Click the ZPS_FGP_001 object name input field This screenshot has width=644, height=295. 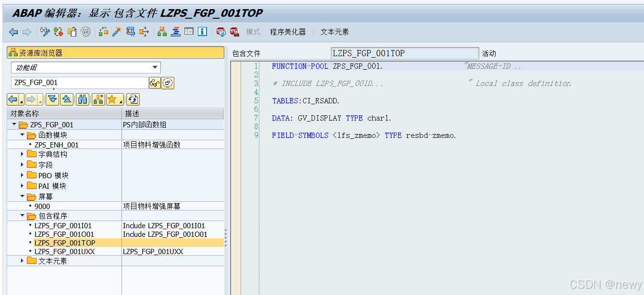[80, 83]
